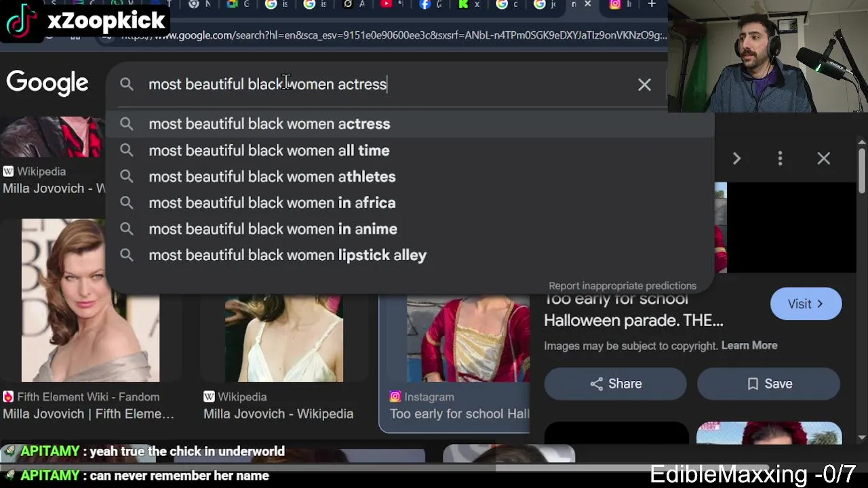Click magnifier icon beside 'lipstick alley' suggestion
868x488 pixels.
tap(127, 256)
